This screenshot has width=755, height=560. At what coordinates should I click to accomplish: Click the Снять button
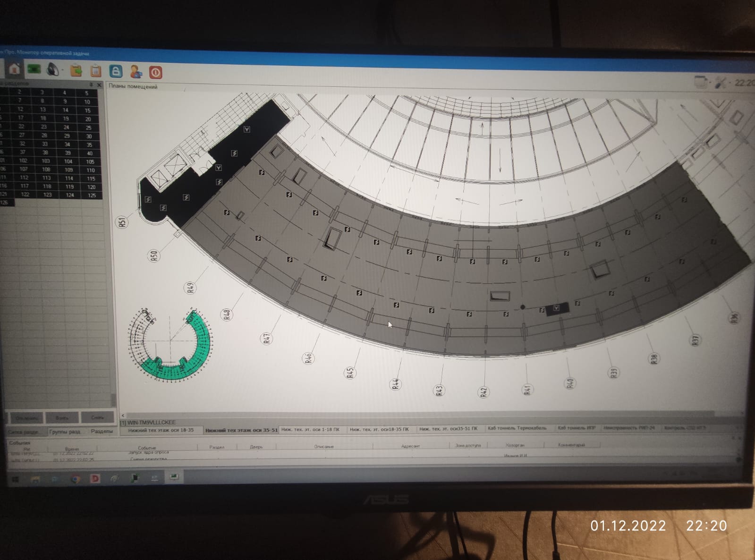[x=97, y=417]
